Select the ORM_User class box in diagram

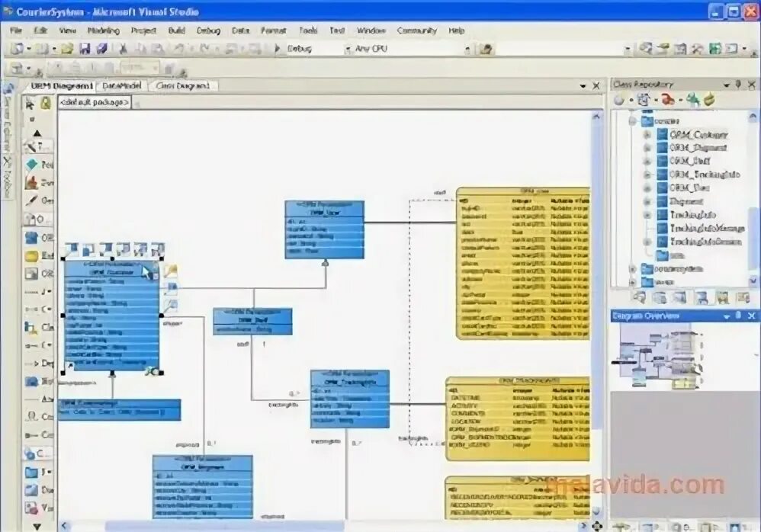pos(324,229)
